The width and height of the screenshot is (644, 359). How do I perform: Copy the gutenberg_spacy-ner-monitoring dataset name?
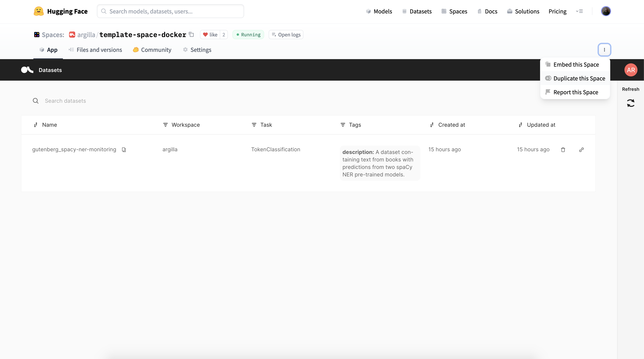click(124, 150)
